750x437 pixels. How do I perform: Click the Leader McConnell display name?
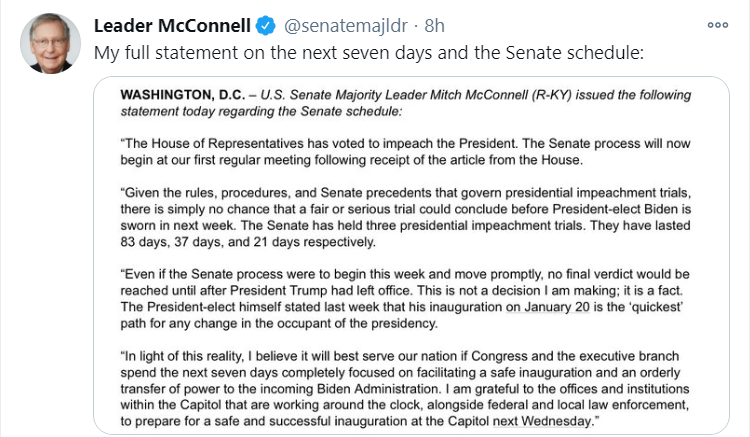pyautogui.click(x=172, y=26)
